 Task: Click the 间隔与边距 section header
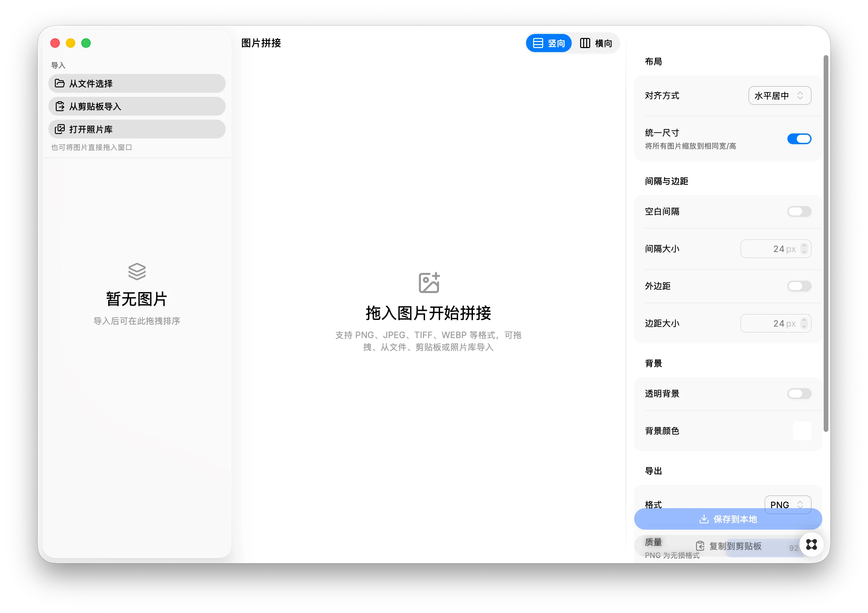[666, 181]
